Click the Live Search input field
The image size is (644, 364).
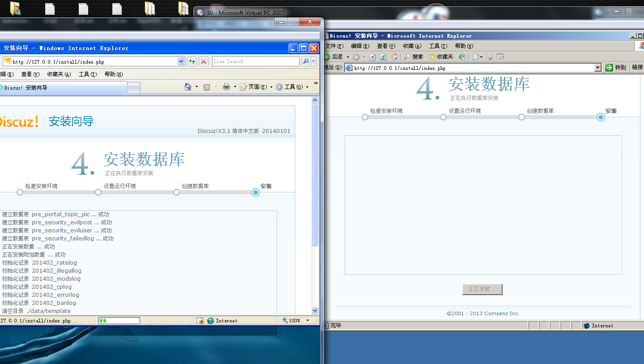tap(256, 61)
